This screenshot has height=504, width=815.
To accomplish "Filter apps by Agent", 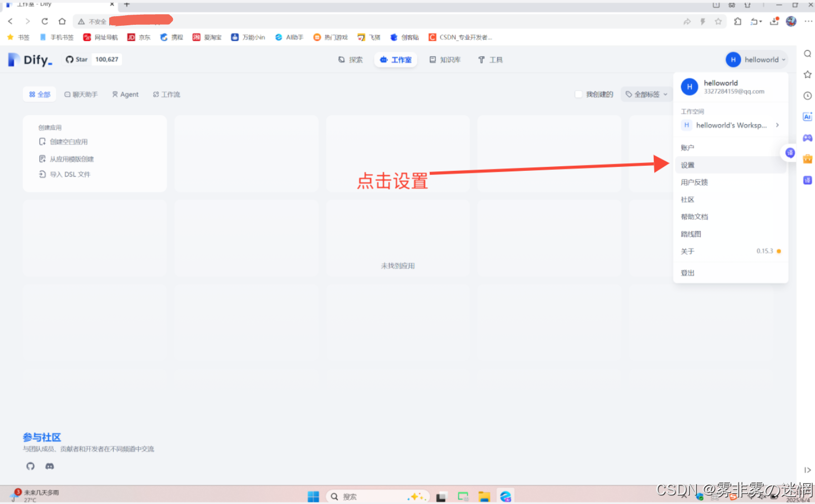I will pyautogui.click(x=125, y=95).
